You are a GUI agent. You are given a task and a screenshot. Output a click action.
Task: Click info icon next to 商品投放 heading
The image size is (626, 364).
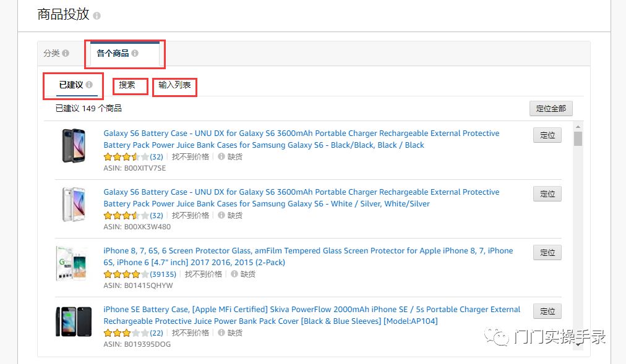pyautogui.click(x=97, y=16)
